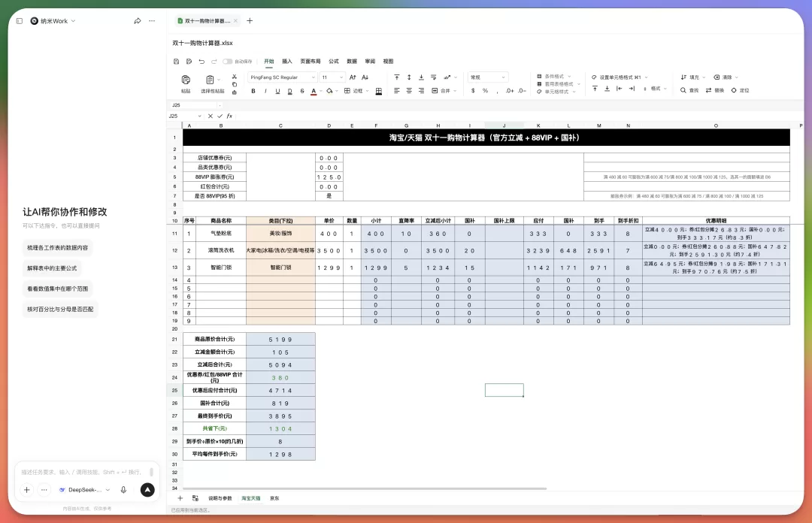Click the 梳理各工作表的数据内容 suggestion

57,247
